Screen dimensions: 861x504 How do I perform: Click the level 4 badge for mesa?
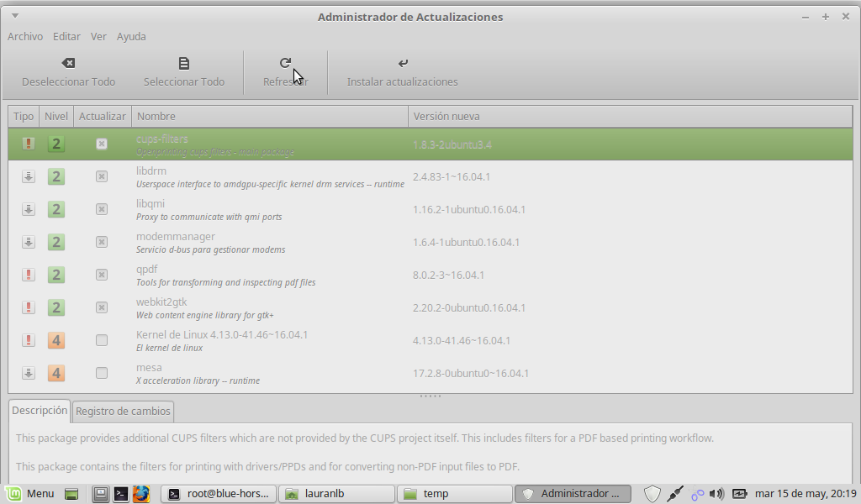coord(56,373)
